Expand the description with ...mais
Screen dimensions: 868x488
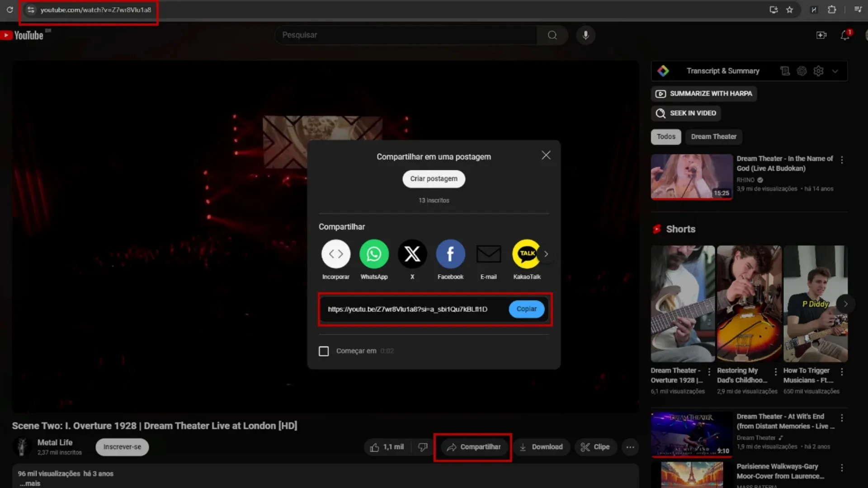[31, 483]
